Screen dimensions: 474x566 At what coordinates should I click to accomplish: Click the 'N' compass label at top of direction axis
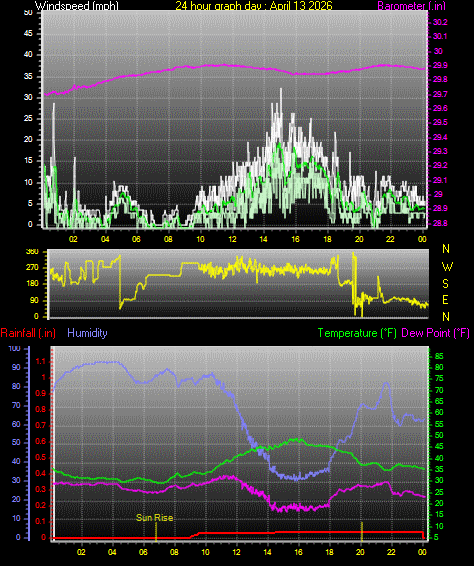tap(446, 249)
